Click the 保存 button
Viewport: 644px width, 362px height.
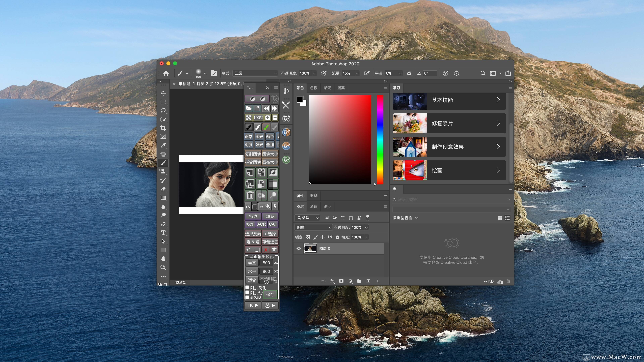tap(270, 295)
